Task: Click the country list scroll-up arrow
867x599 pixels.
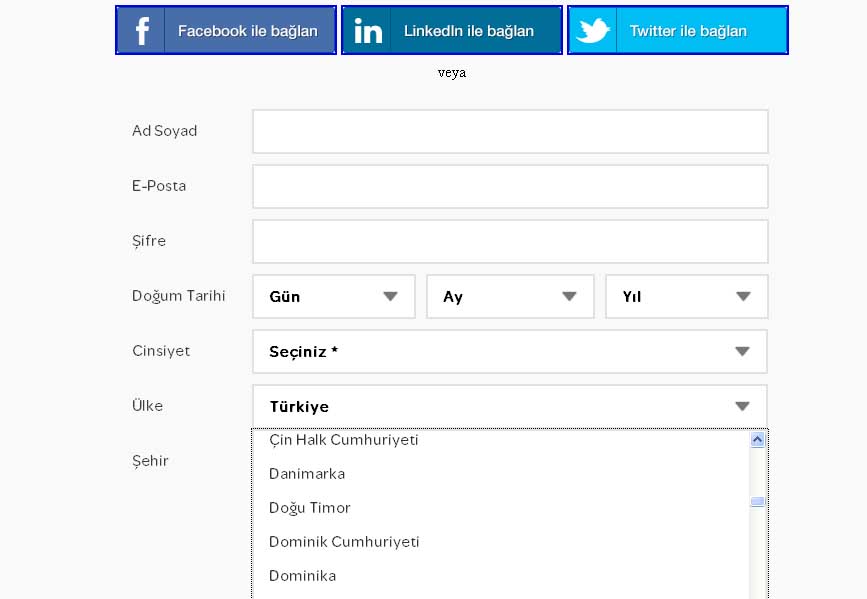Action: pyautogui.click(x=757, y=439)
